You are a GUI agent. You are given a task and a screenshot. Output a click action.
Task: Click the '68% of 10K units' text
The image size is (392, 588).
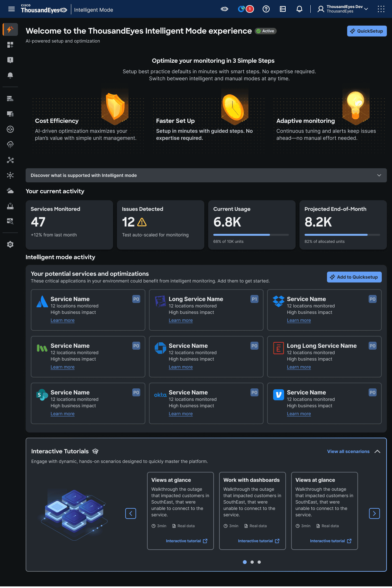click(x=228, y=242)
